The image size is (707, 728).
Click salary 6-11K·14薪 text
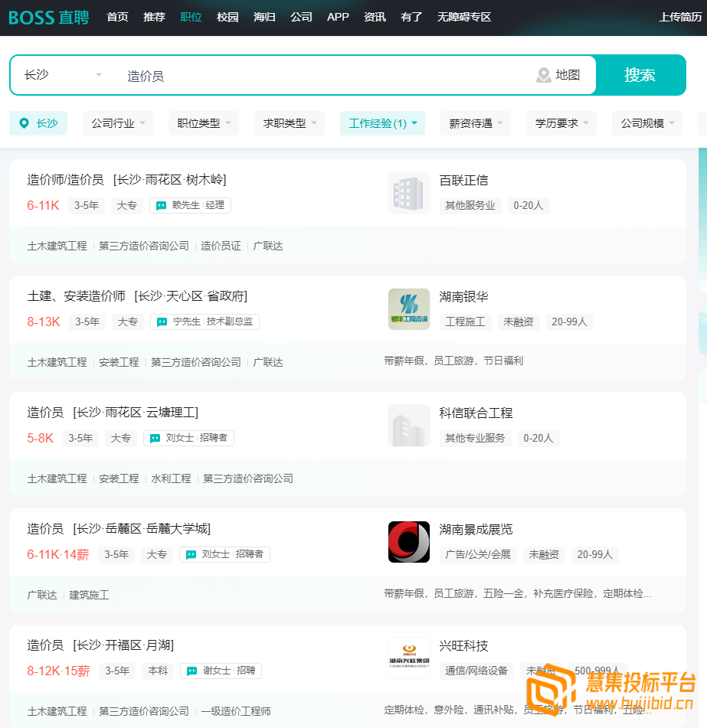point(58,554)
